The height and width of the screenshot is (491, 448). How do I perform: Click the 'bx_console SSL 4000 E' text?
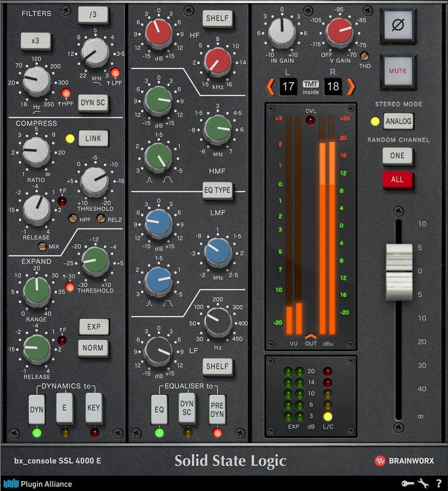click(57, 461)
